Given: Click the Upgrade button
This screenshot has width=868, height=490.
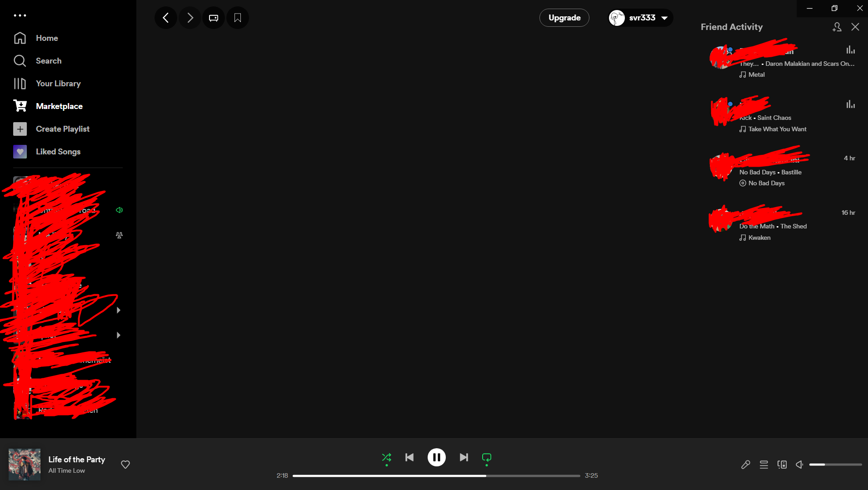Looking at the screenshot, I should [x=564, y=18].
